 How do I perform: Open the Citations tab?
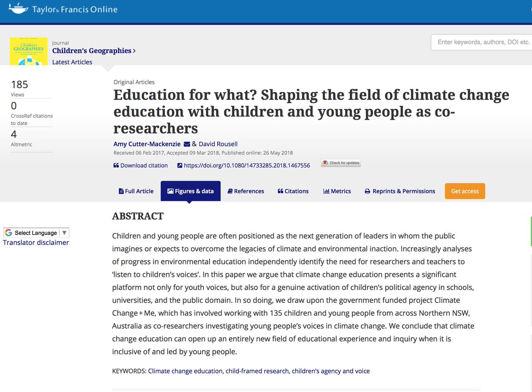[293, 191]
